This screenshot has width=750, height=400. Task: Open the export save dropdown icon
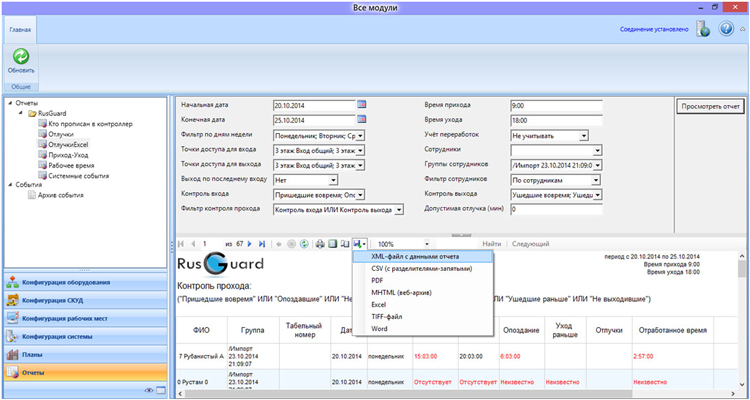[359, 244]
